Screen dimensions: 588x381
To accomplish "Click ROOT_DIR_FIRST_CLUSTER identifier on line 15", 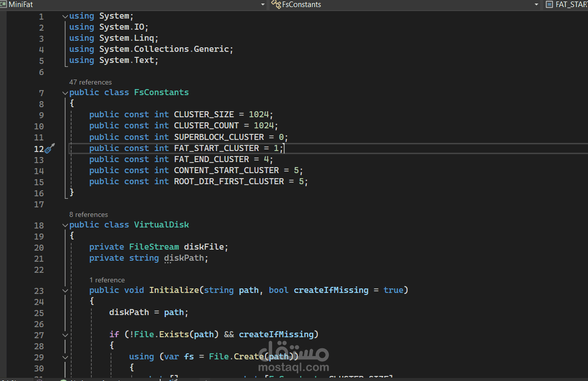I will pos(229,181).
